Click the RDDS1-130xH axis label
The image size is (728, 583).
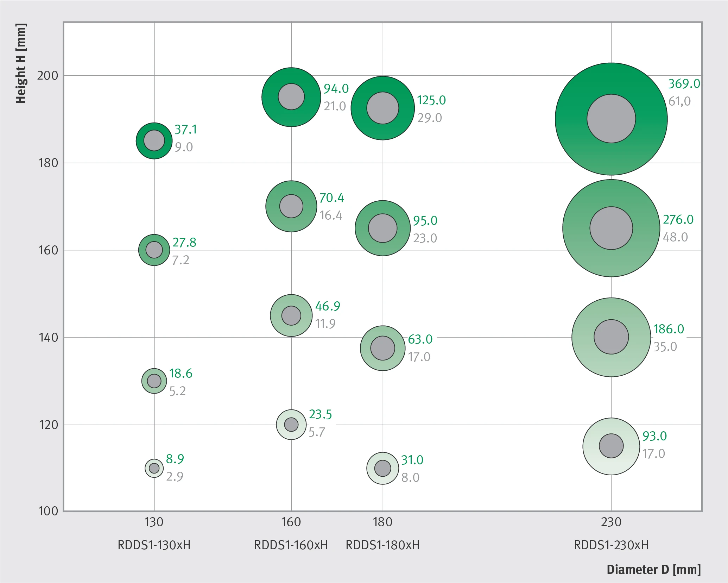click(154, 545)
